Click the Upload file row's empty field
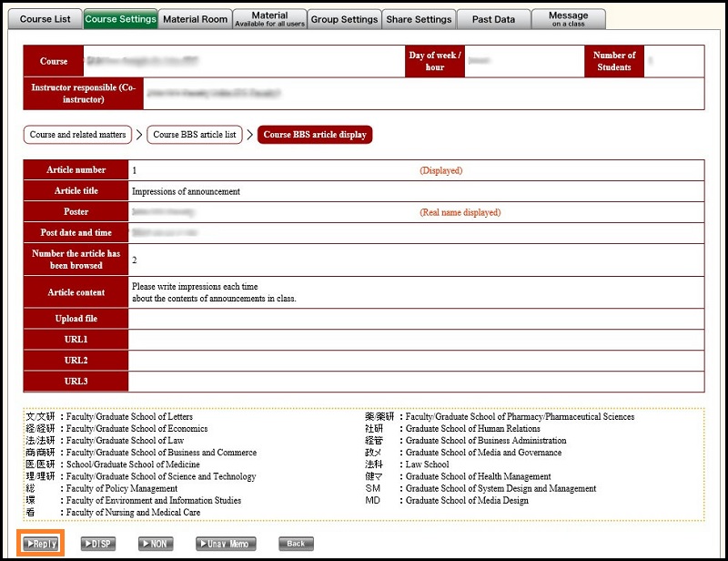The image size is (728, 561). point(415,319)
